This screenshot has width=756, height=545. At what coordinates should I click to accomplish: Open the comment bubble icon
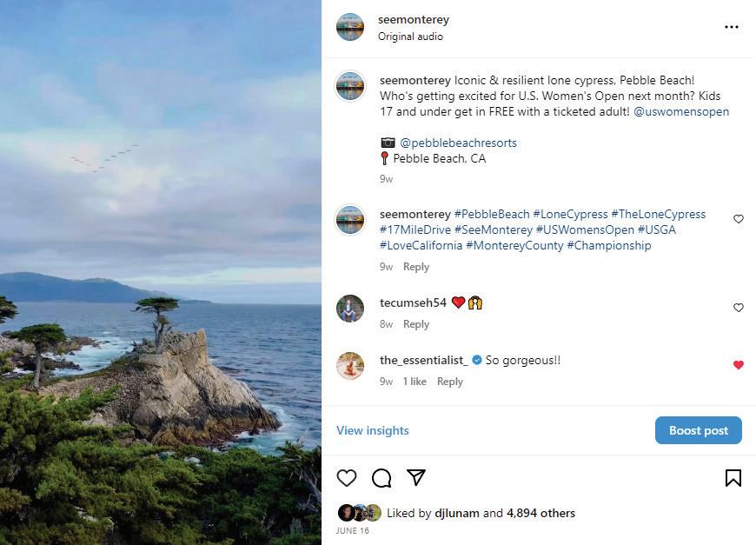coord(381,478)
